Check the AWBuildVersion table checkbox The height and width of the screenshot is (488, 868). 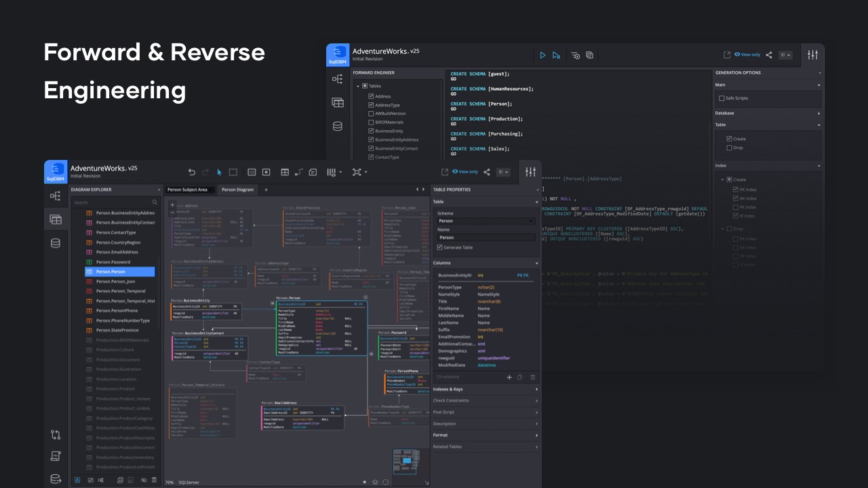point(371,113)
